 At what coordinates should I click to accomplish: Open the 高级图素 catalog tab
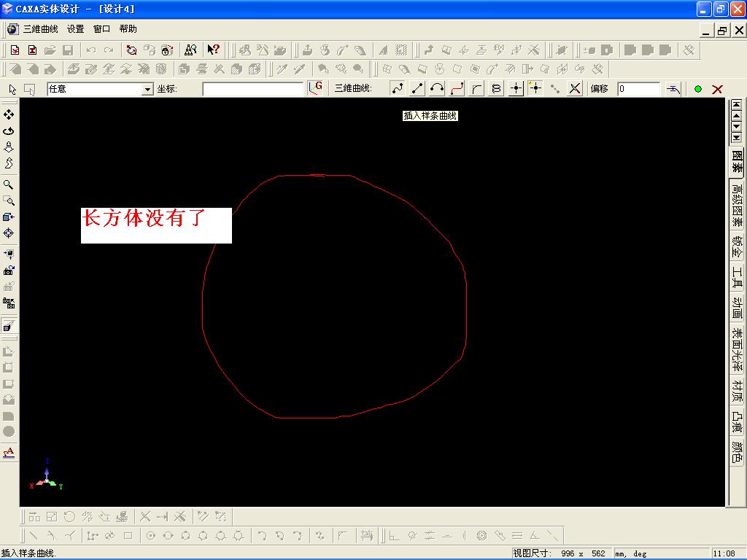737,206
